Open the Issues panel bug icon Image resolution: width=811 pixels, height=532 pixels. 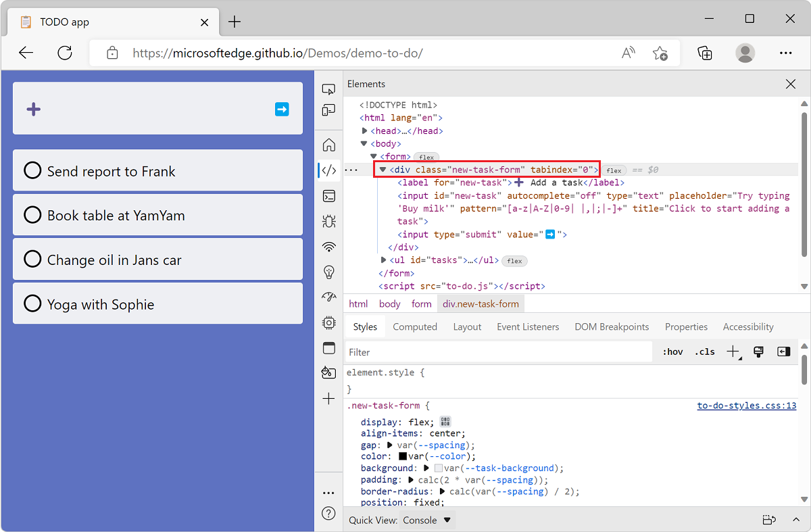coord(328,221)
